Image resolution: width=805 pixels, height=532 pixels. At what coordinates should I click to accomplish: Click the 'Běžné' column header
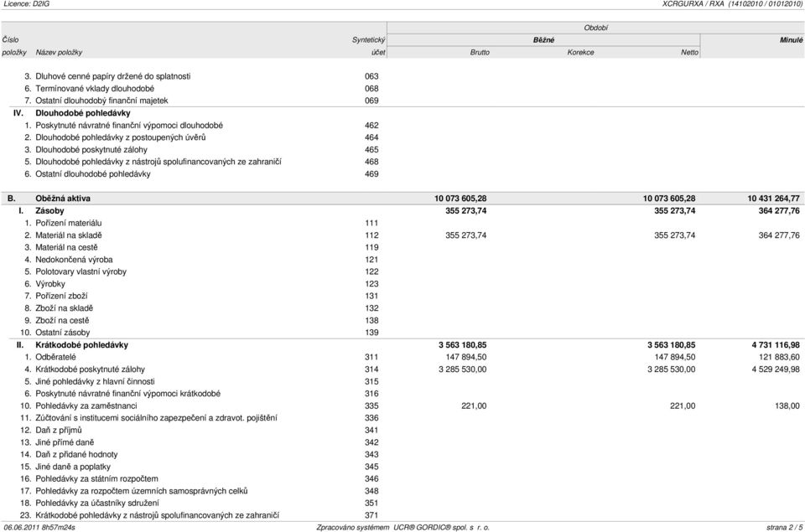click(543, 40)
